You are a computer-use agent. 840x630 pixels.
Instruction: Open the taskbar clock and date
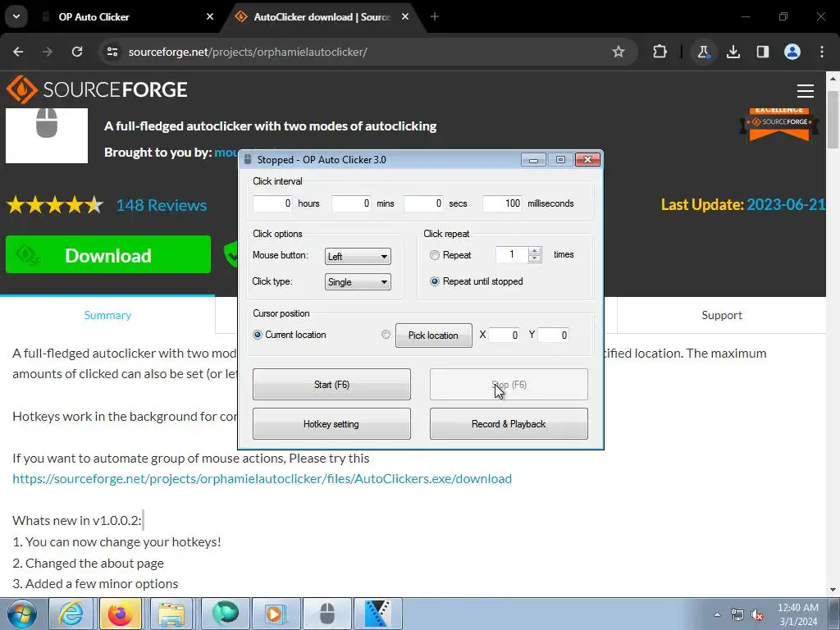pyautogui.click(x=798, y=614)
